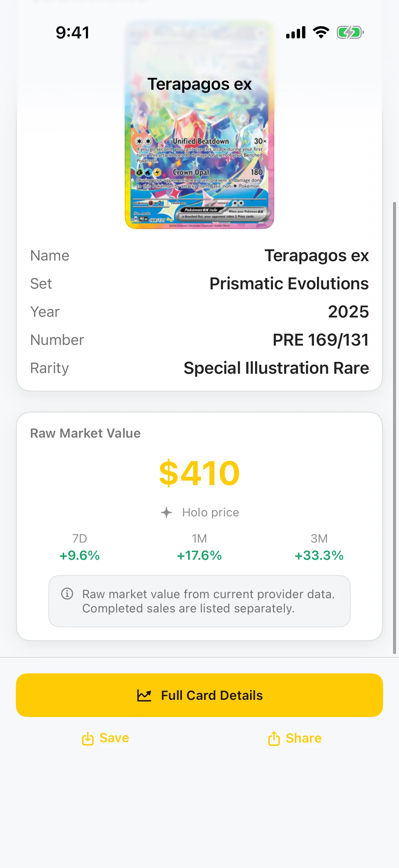Tap the chart icon in Full Card Details
399x868 pixels.
(144, 695)
